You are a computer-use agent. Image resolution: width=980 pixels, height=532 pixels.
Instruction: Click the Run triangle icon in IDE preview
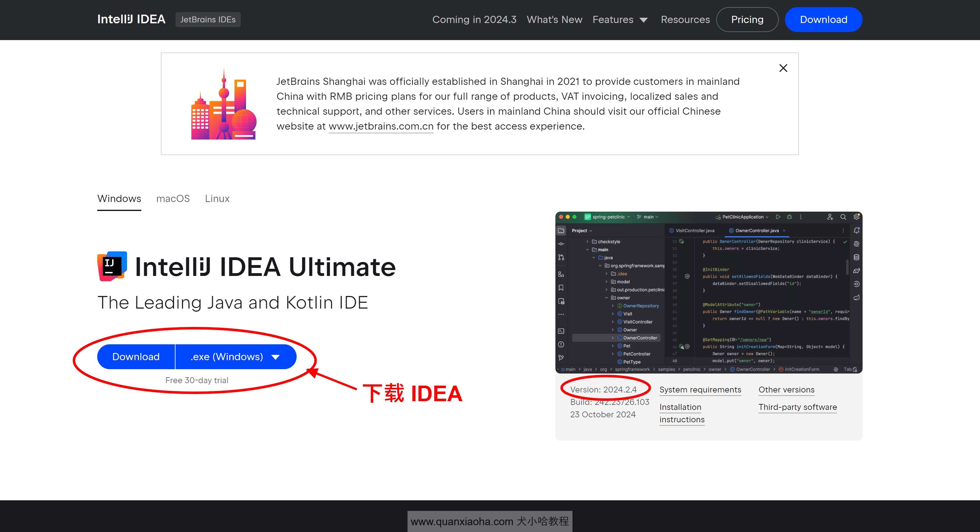click(x=778, y=217)
